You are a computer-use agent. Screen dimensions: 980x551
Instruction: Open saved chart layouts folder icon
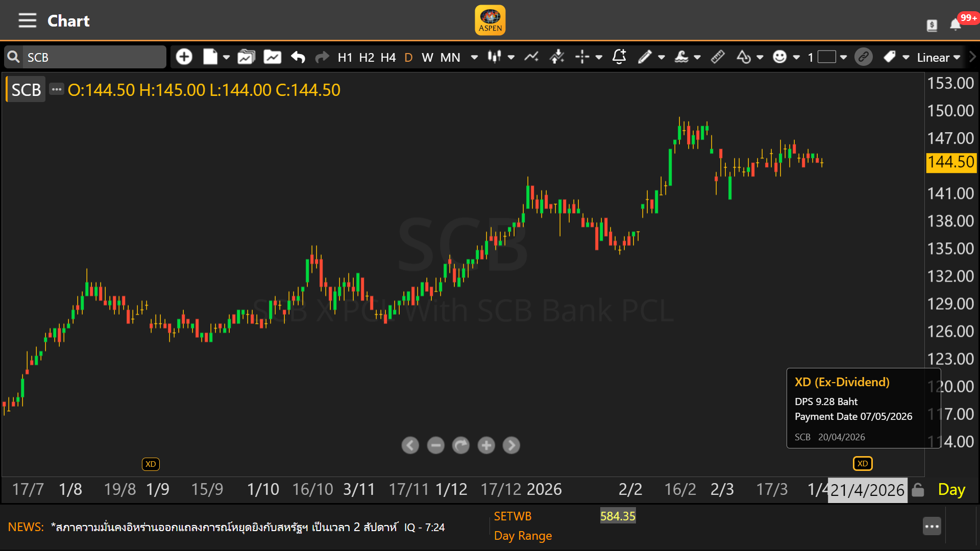pyautogui.click(x=246, y=57)
